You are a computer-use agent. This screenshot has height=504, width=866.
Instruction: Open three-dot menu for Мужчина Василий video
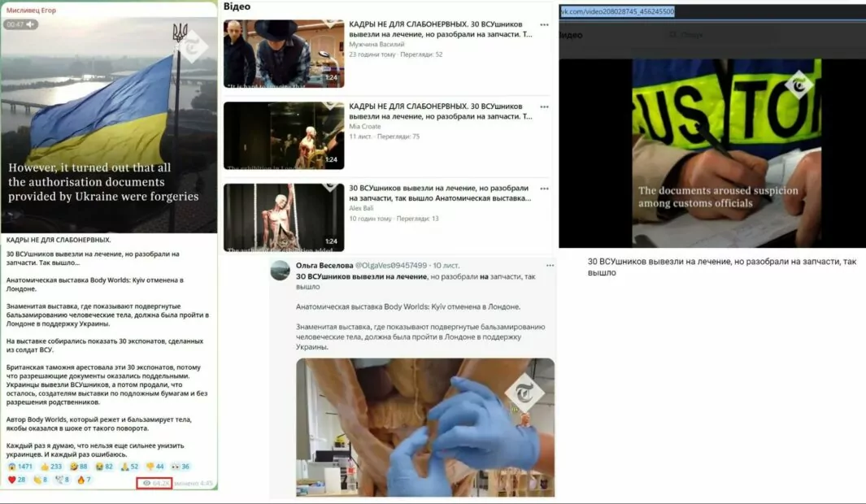[545, 25]
